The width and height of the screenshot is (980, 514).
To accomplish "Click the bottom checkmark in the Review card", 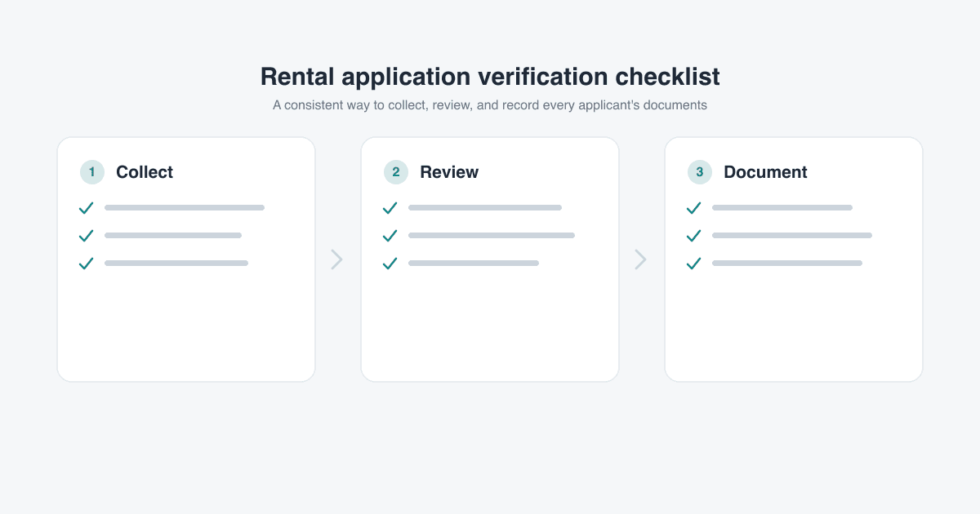I will tap(390, 264).
